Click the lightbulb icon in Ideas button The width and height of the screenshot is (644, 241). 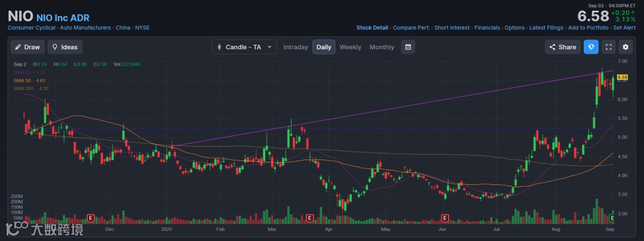point(55,47)
